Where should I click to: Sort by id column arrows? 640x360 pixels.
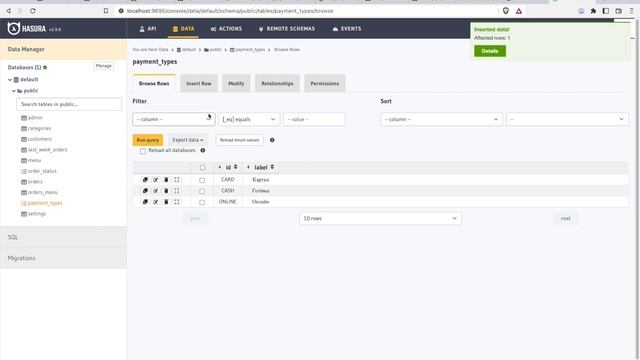point(236,167)
